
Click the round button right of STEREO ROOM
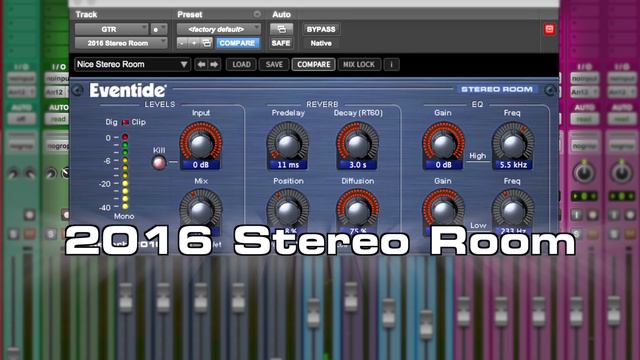click(x=550, y=91)
